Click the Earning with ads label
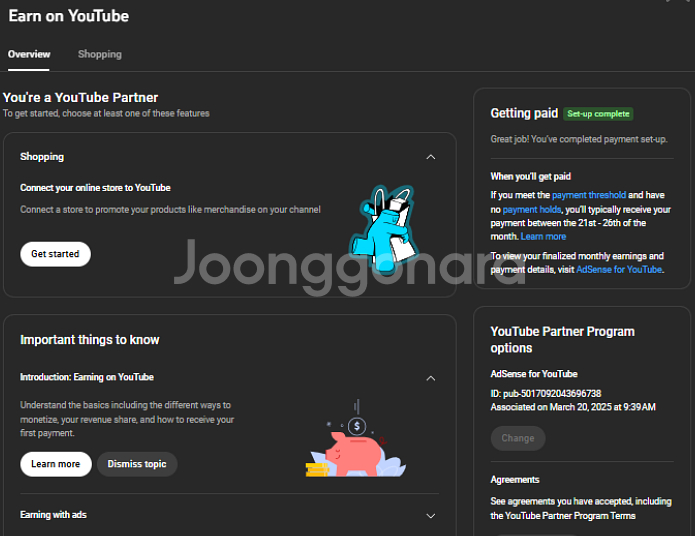 tap(53, 515)
